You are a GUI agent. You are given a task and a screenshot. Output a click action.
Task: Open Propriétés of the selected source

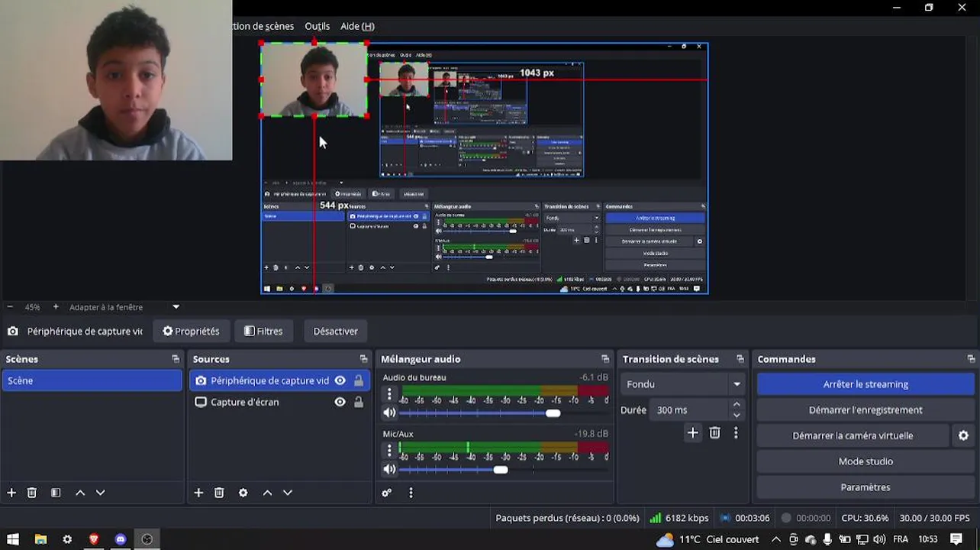coord(191,332)
